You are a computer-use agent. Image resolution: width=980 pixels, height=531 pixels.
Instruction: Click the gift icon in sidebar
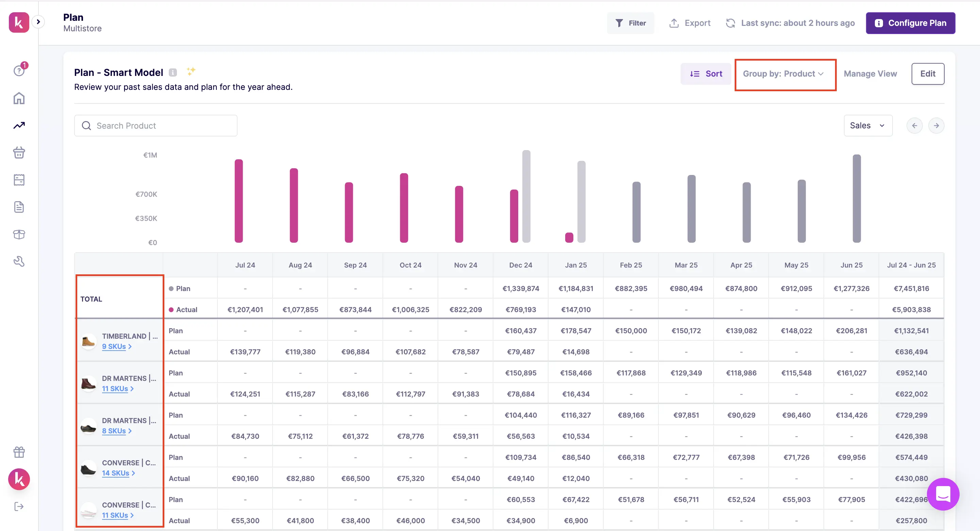click(x=19, y=452)
